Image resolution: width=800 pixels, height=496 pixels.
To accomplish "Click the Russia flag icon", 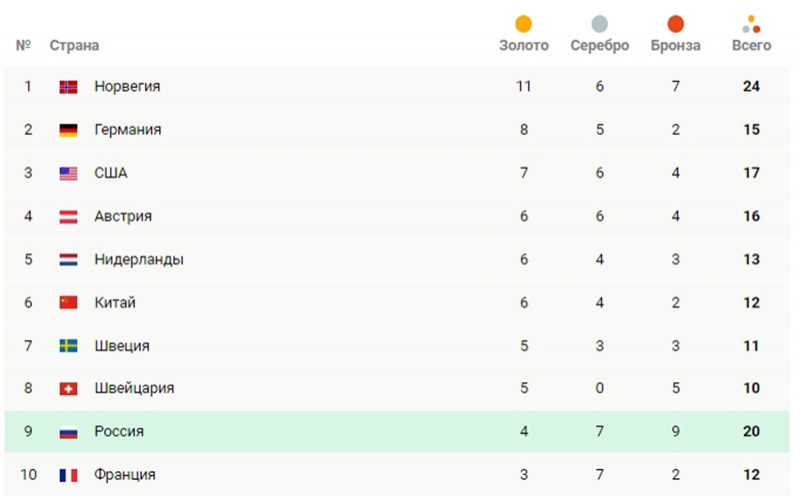I will pos(68,432).
